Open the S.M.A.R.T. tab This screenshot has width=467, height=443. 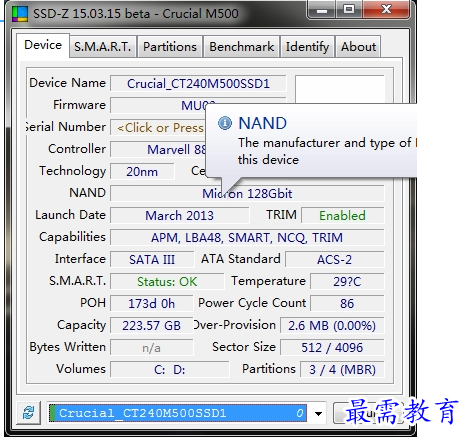point(103,47)
